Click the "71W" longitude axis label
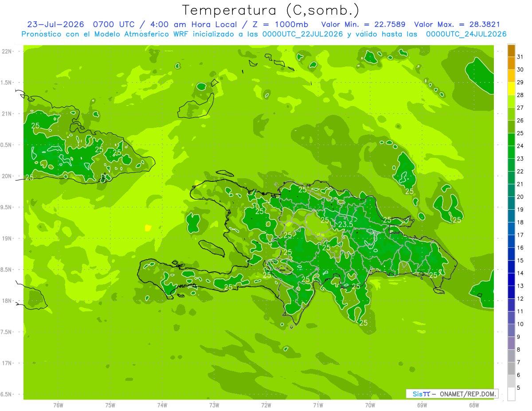This screenshot has width=532, height=411. [318, 405]
